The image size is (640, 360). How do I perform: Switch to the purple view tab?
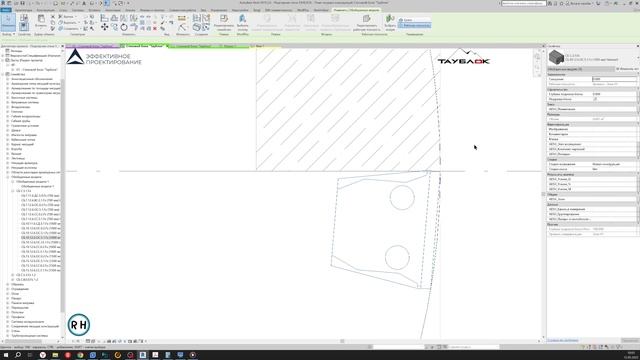tap(94, 46)
